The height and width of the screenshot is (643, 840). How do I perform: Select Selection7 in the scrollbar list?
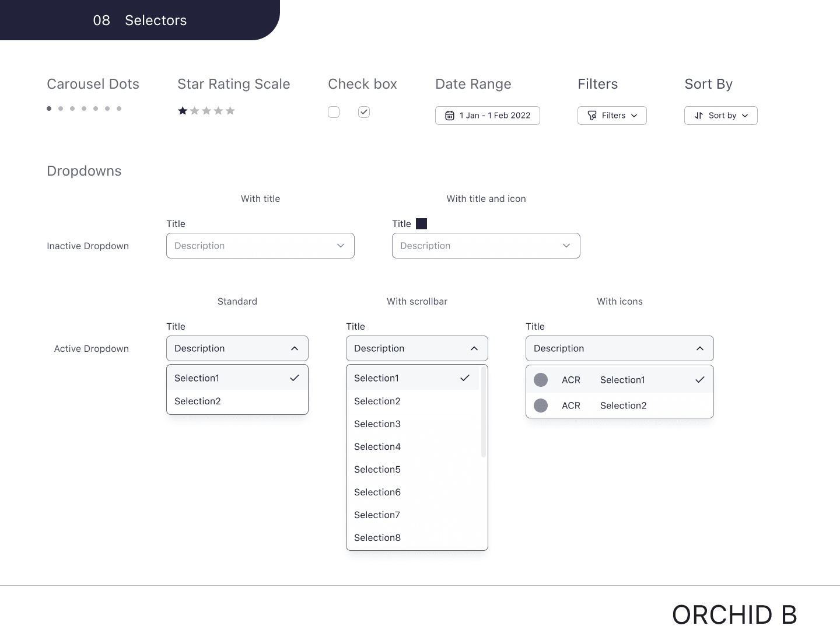[x=413, y=515]
